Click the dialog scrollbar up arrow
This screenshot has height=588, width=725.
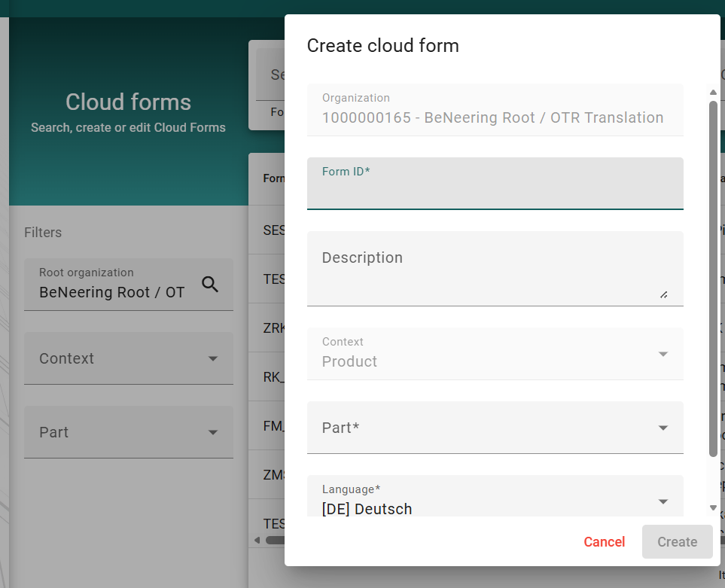point(713,93)
